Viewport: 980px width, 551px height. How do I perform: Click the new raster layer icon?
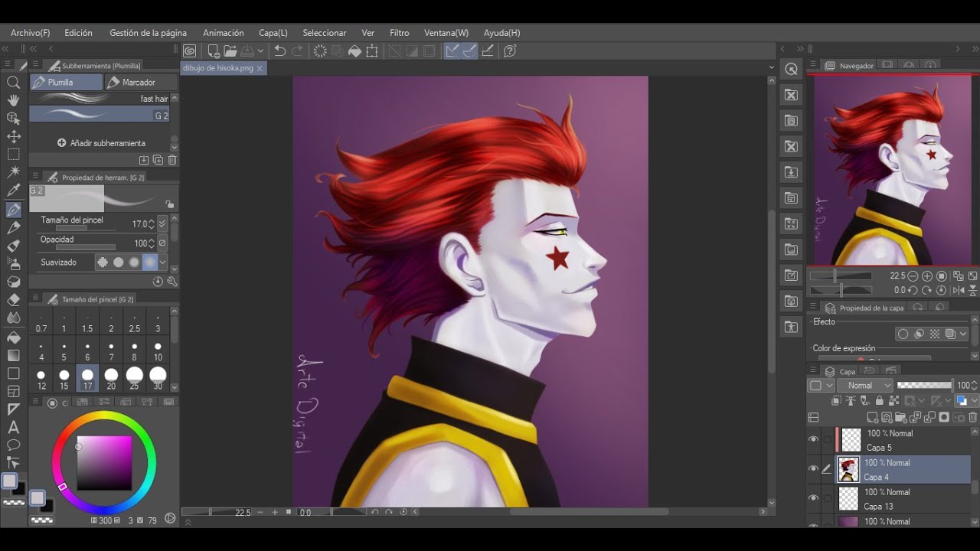[872, 417]
